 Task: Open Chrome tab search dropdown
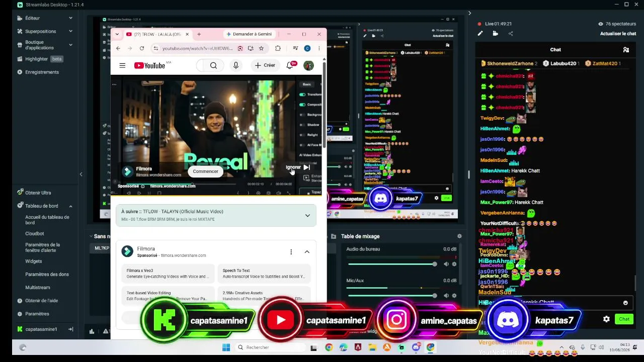coord(117,34)
